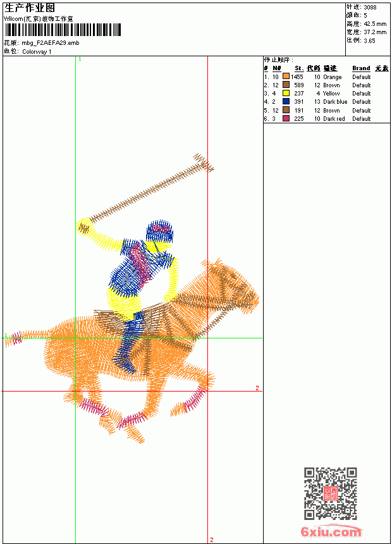Click the stitch count value 3088

click(370, 7)
